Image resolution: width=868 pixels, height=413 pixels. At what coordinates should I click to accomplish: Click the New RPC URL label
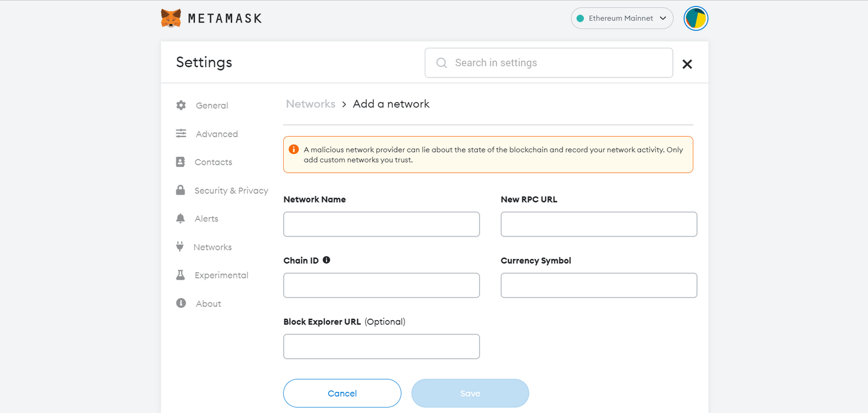point(529,199)
